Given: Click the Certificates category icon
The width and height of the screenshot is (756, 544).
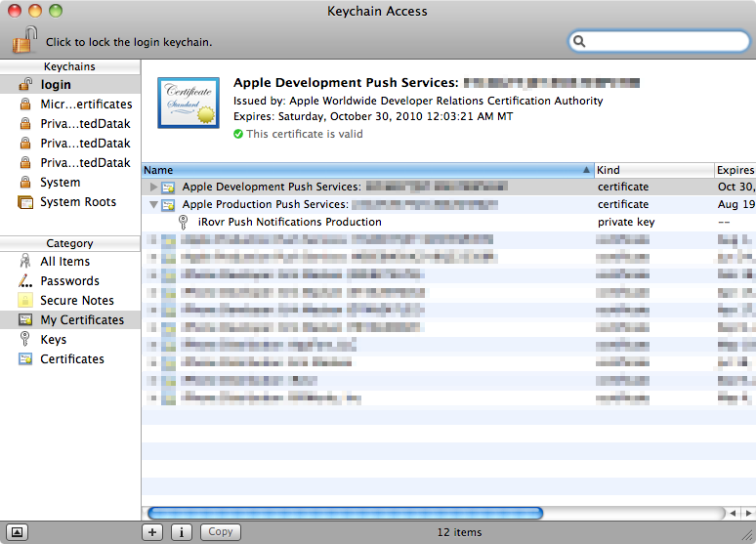Looking at the screenshot, I should pyautogui.click(x=25, y=358).
